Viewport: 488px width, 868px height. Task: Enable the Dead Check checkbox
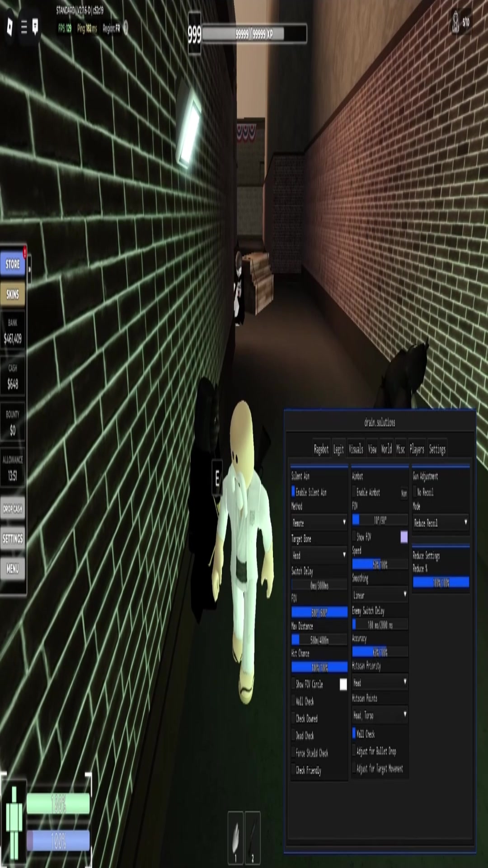[x=293, y=736]
